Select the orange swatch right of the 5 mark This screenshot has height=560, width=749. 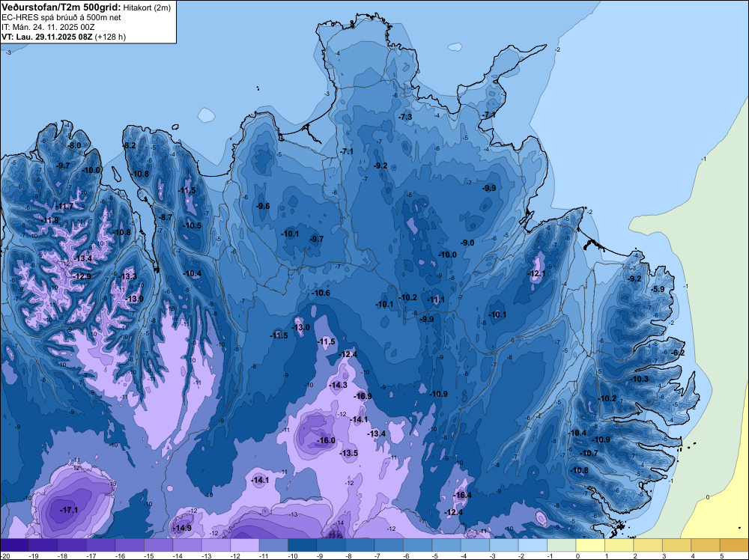pyautogui.click(x=734, y=545)
